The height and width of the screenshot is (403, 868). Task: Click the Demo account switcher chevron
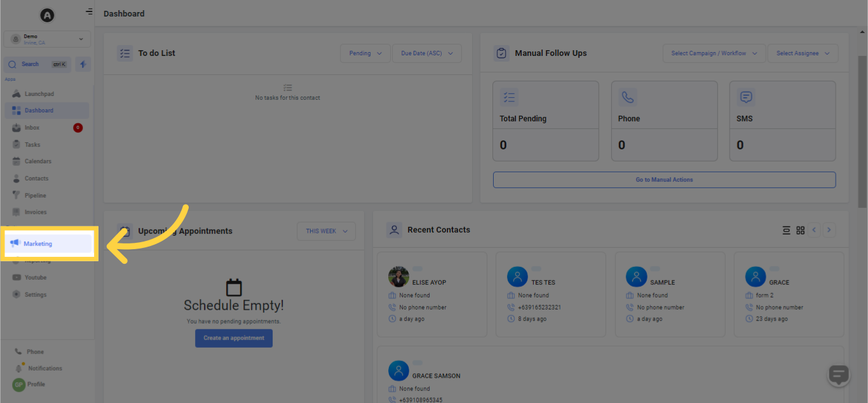[x=81, y=39]
